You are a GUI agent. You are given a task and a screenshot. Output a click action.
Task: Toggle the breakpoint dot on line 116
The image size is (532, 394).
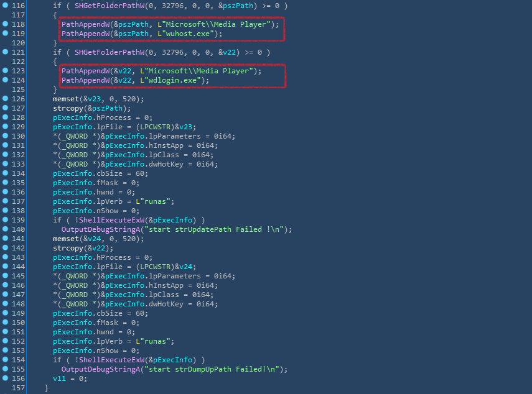[5, 5]
